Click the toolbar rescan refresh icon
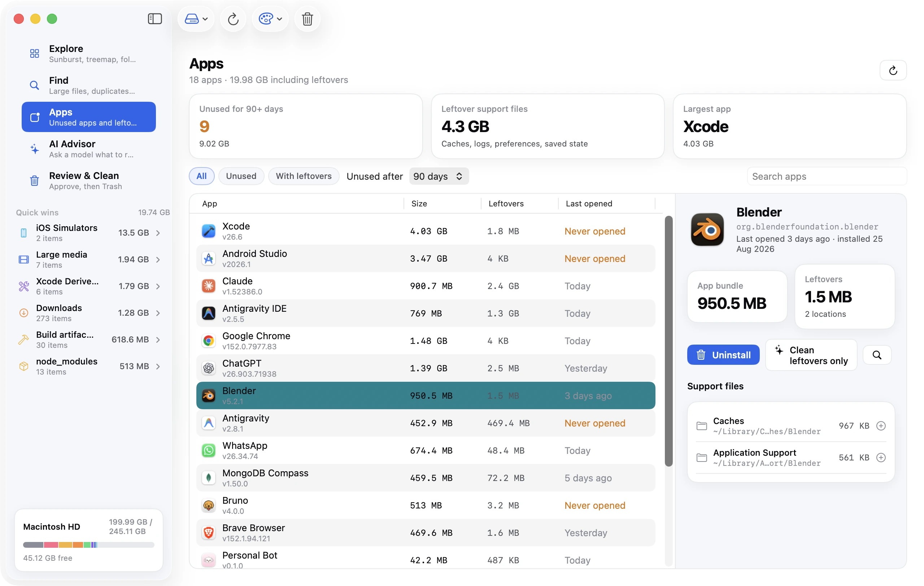 coord(233,19)
